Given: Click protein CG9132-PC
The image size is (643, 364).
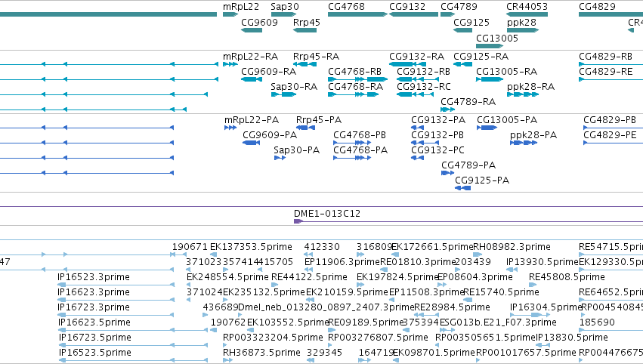Looking at the screenshot, I should (x=437, y=150).
